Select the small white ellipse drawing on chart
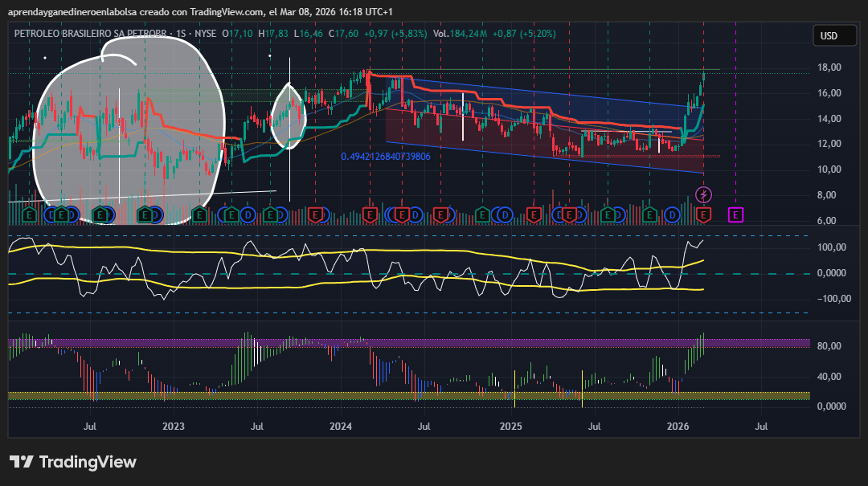Screen dimensions: 868x486 coord(289,116)
